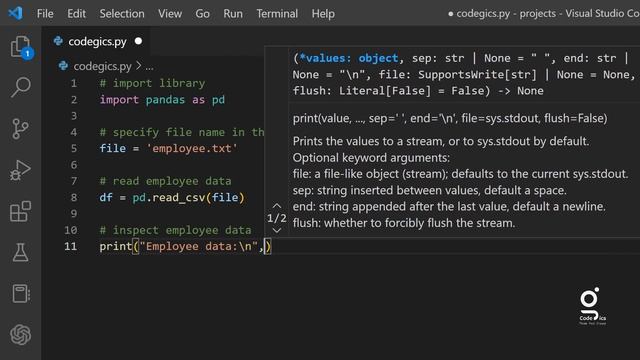Open the Selection menu
The width and height of the screenshot is (640, 360).
point(122,14)
